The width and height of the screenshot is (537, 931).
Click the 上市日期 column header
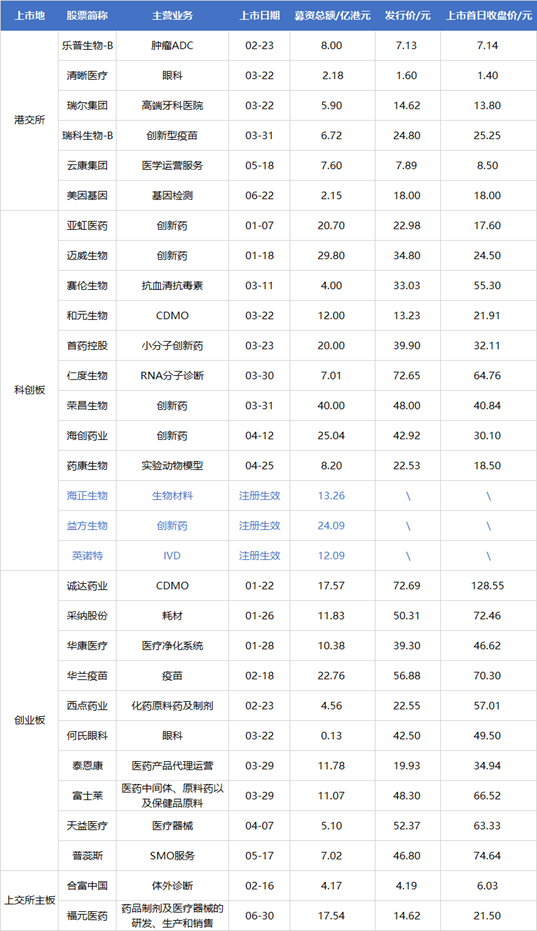tap(260, 15)
